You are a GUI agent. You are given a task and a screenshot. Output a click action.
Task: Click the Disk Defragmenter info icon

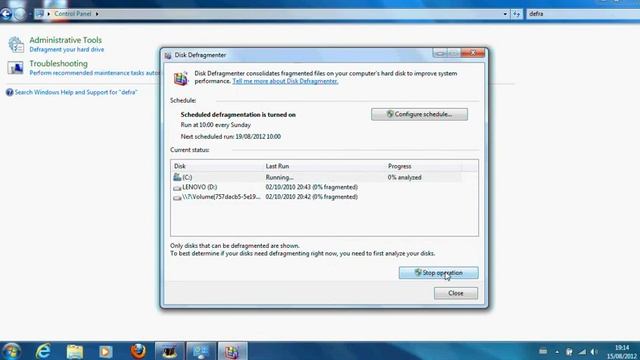pyautogui.click(x=180, y=78)
